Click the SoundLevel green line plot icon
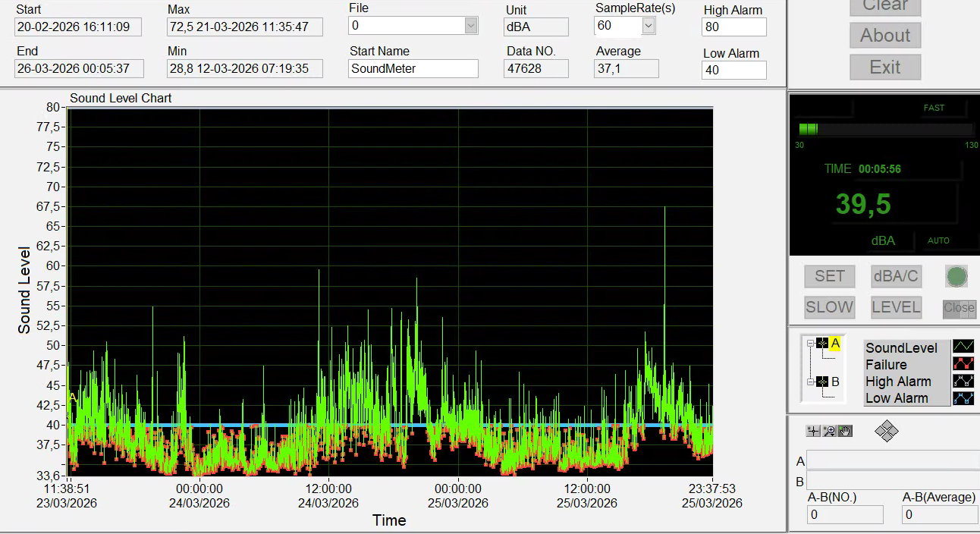Image resolution: width=980 pixels, height=534 pixels. pyautogui.click(x=963, y=347)
